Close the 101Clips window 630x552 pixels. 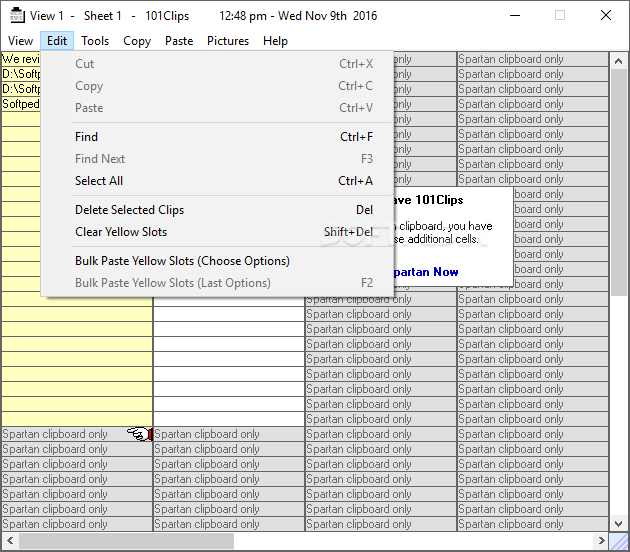(x=606, y=16)
